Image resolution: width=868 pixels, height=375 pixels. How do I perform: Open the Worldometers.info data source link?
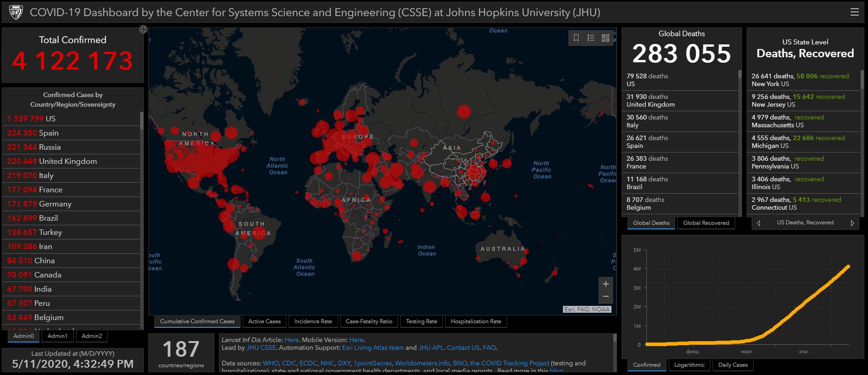(422, 363)
